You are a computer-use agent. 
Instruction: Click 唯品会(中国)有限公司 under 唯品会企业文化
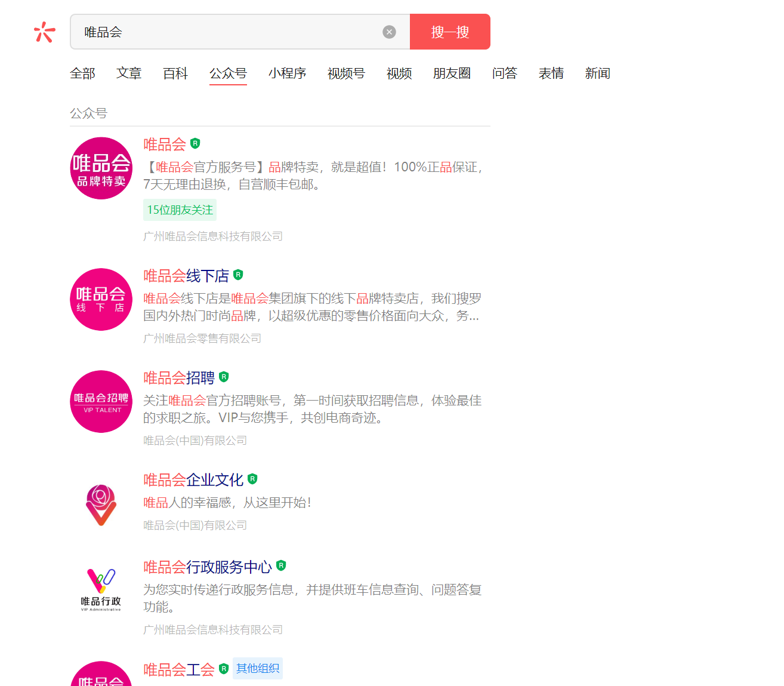click(195, 525)
